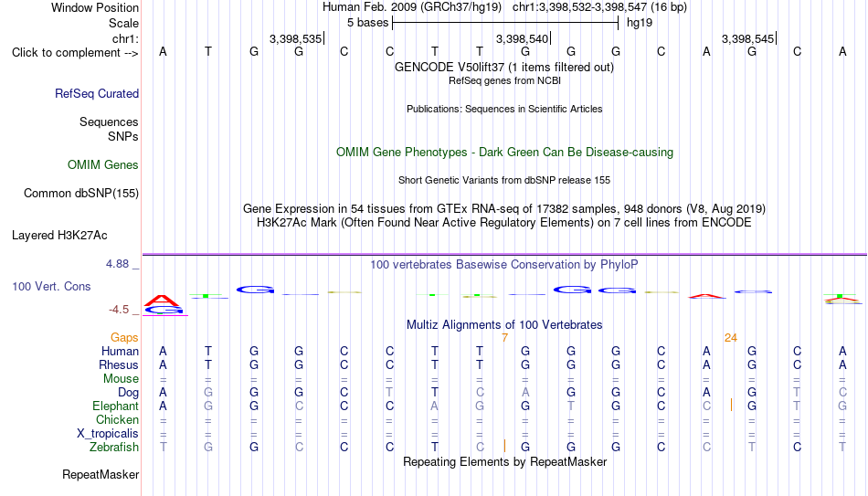Click the SNPs track label
The height and width of the screenshot is (496, 868).
tap(123, 136)
